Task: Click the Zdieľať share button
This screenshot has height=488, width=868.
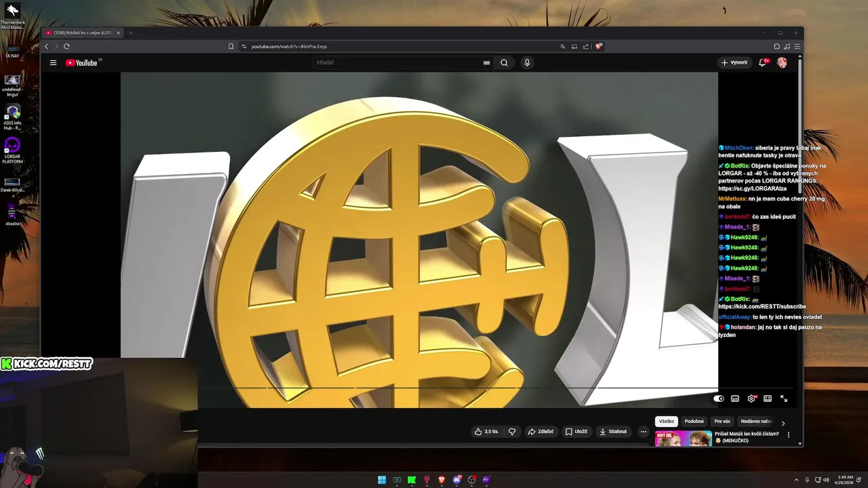Action: point(540,431)
